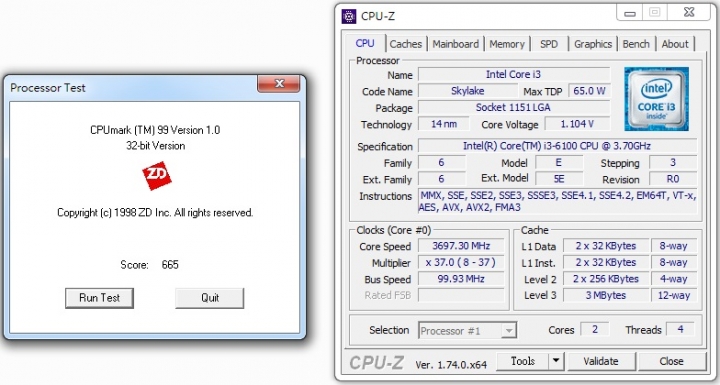This screenshot has width=720, height=385.
Task: Click the L1 Inst. size 2 x 32 KBytes
Action: (x=606, y=262)
